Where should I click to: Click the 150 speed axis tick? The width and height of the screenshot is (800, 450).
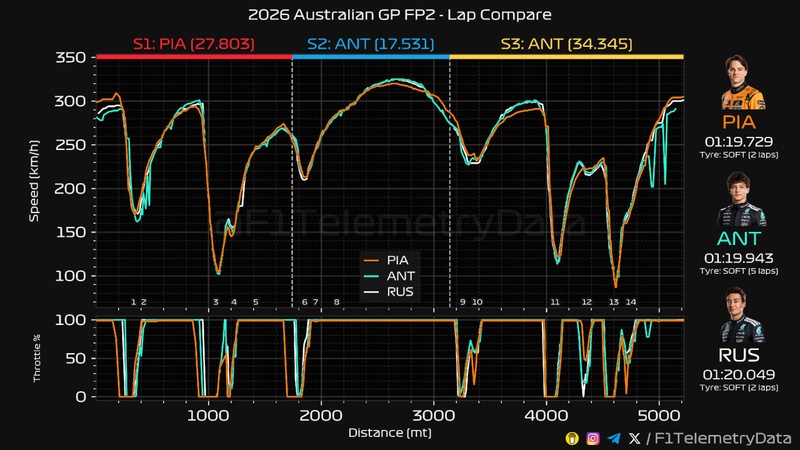click(70, 232)
